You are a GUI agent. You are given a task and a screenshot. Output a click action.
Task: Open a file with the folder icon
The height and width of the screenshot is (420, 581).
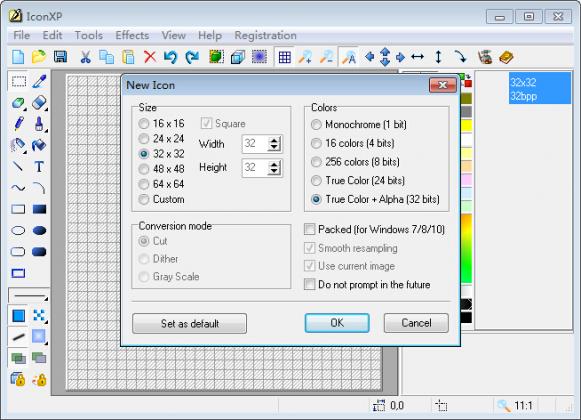[39, 57]
